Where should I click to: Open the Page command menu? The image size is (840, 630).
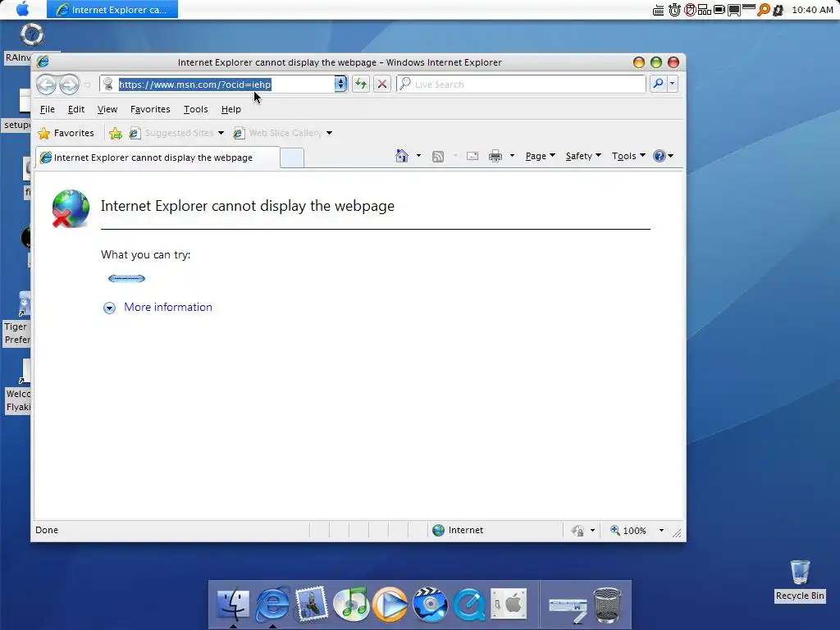(x=540, y=156)
